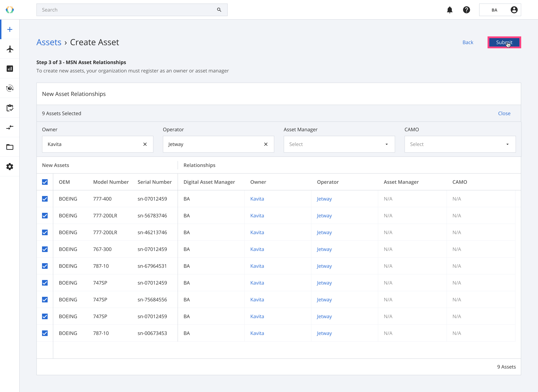Open the Operator Jetway combo box
538x392 pixels.
(218, 144)
